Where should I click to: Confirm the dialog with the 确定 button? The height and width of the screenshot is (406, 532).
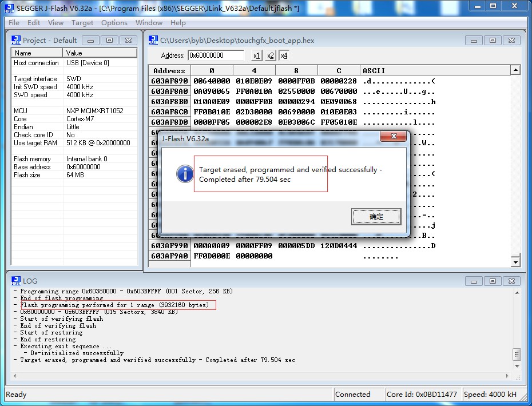click(x=376, y=216)
